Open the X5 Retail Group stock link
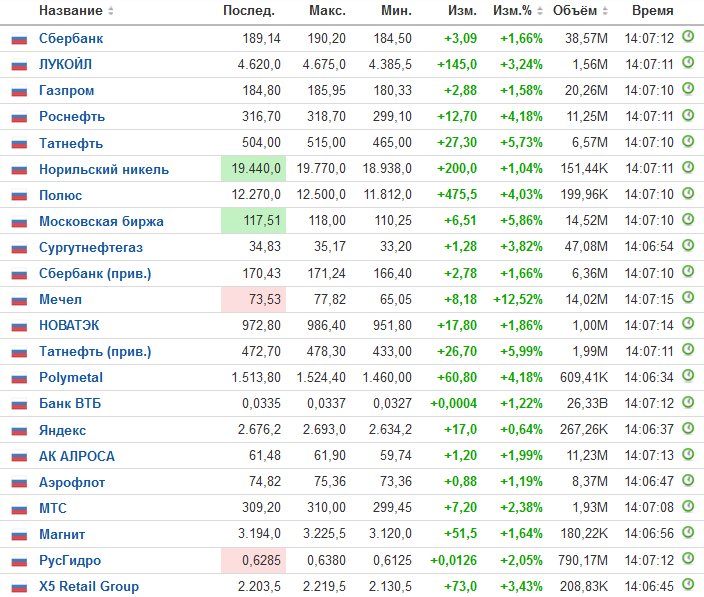 pyautogui.click(x=89, y=586)
